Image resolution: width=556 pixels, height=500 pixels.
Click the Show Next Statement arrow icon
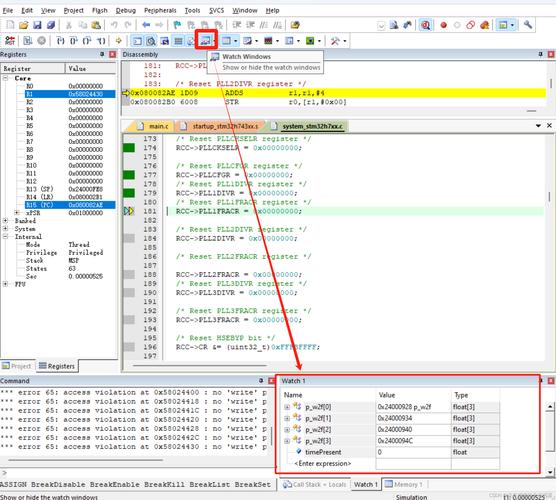pyautogui.click(x=118, y=41)
